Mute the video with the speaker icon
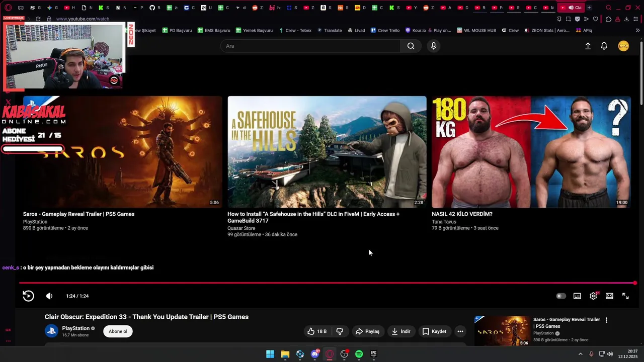Viewport: 644px width, 362px height. coord(49,296)
